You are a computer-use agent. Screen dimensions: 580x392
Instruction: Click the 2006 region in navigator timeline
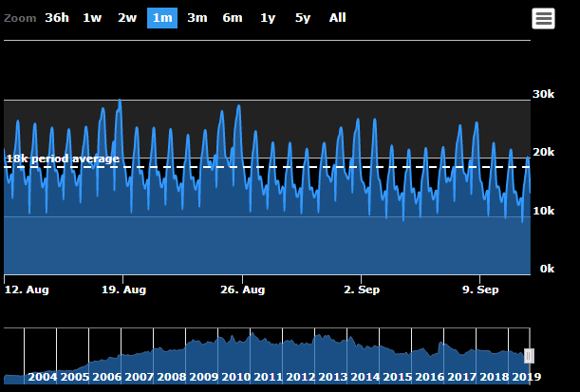tap(107, 377)
